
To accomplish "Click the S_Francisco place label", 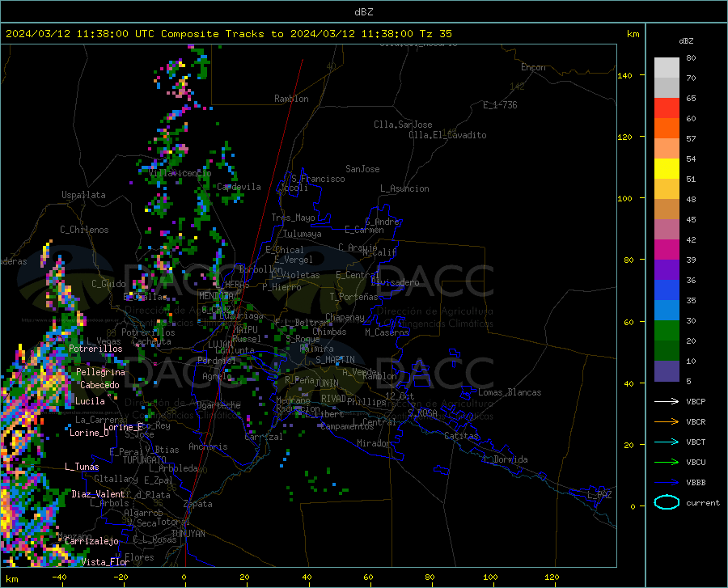I will point(318,179).
